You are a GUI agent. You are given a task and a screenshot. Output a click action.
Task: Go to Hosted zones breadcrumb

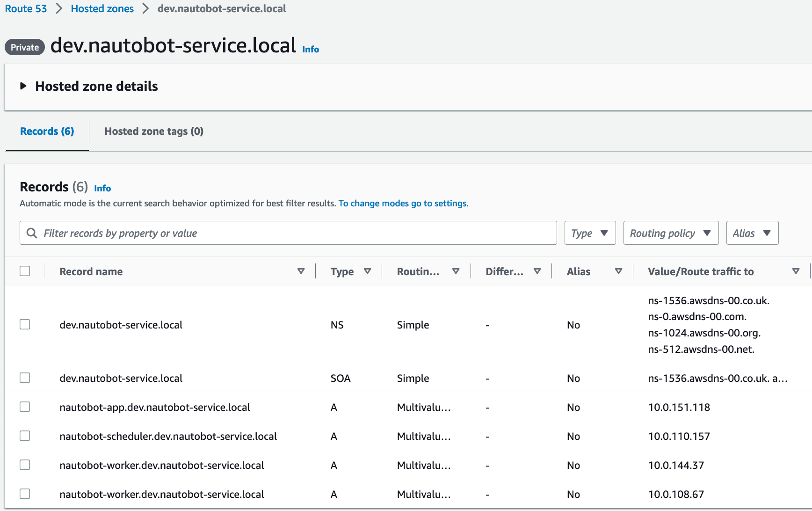(x=102, y=9)
